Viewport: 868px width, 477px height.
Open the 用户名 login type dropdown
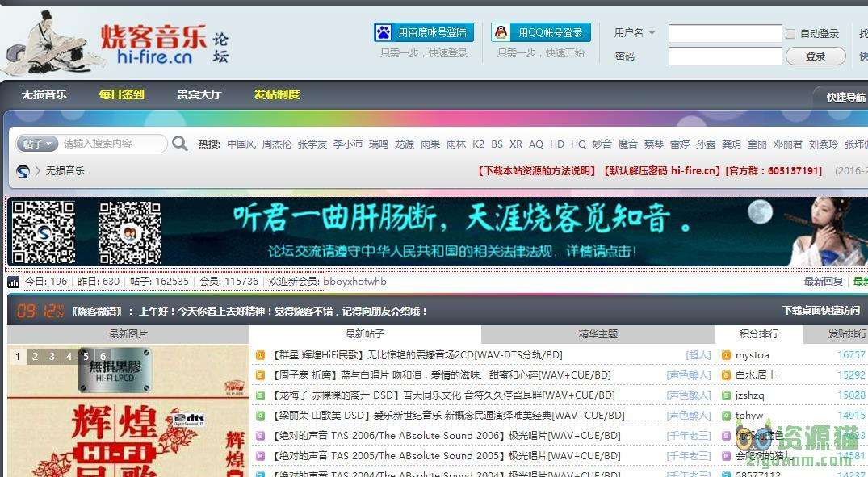point(635,32)
